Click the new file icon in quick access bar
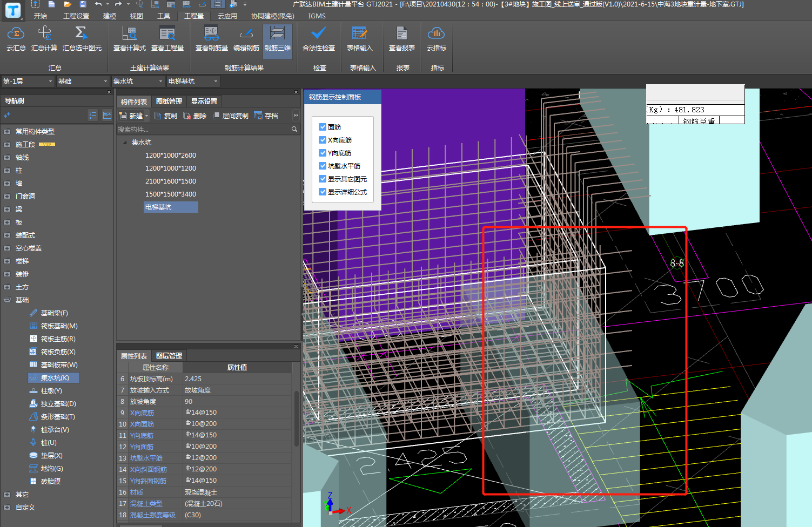Viewport: 812px width, 527px height. click(52, 4)
